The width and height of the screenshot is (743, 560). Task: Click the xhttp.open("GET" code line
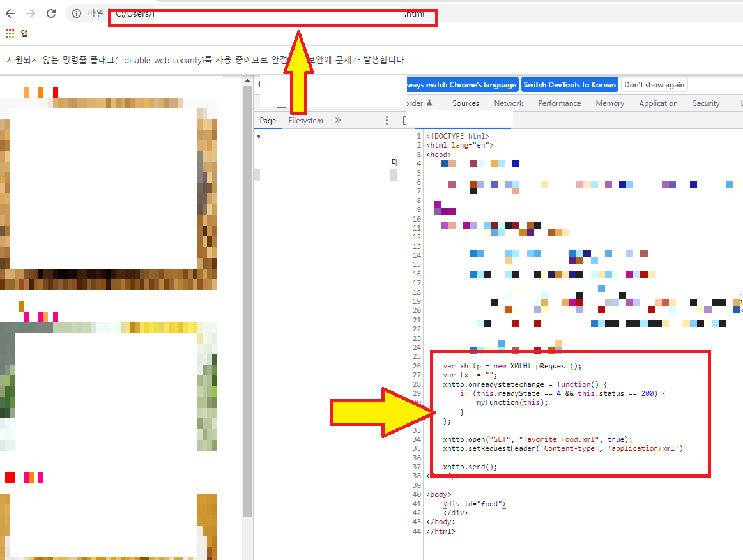click(537, 439)
